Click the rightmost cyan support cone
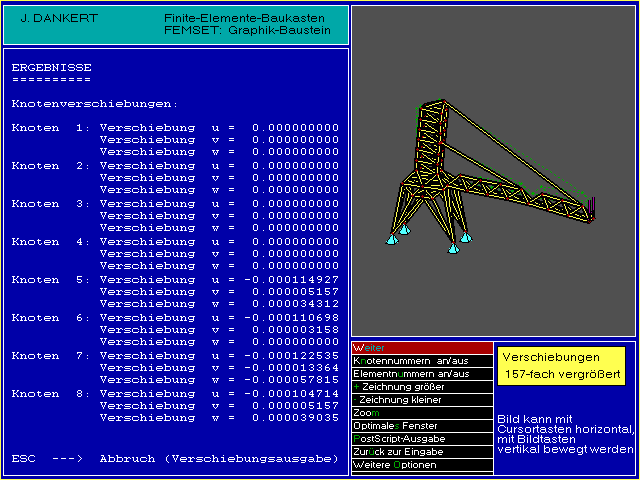 (x=465, y=237)
